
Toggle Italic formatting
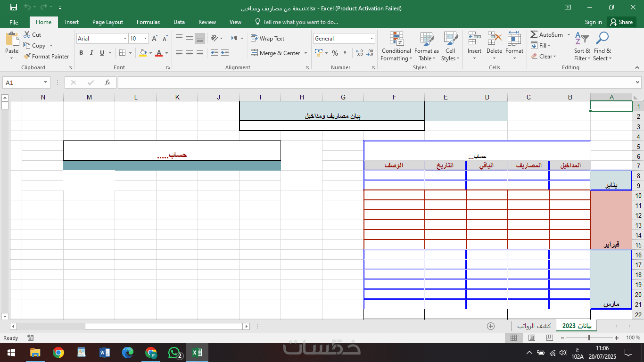tap(91, 53)
